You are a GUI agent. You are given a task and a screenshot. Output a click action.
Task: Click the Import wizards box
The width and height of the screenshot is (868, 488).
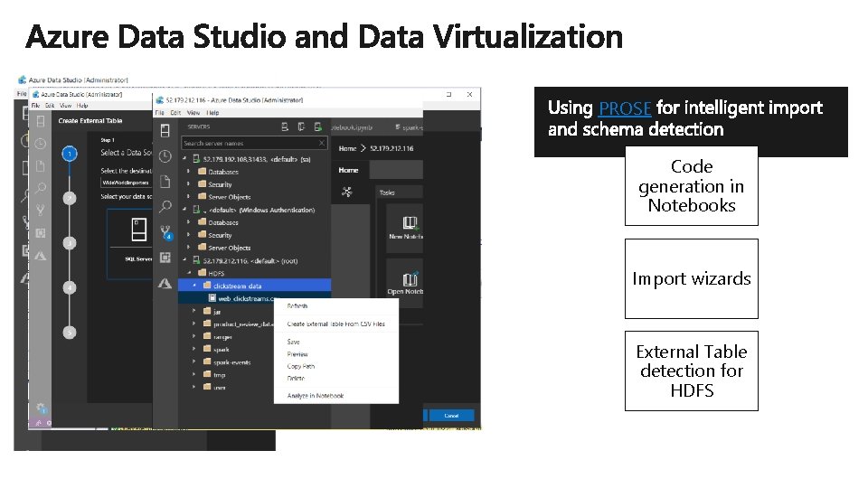tap(692, 279)
